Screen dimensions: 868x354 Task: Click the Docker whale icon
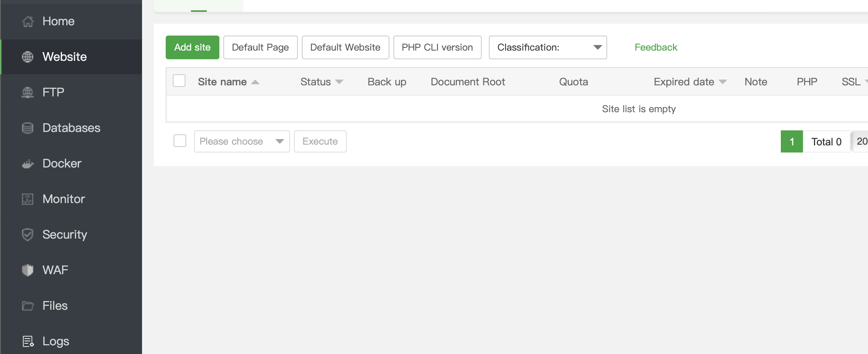click(x=28, y=164)
